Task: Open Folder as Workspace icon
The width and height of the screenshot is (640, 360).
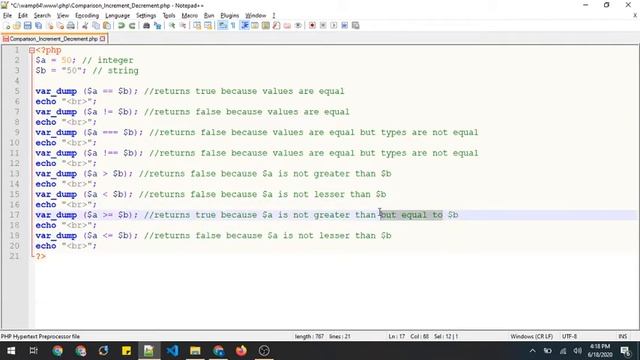Action: pyautogui.click(x=287, y=26)
